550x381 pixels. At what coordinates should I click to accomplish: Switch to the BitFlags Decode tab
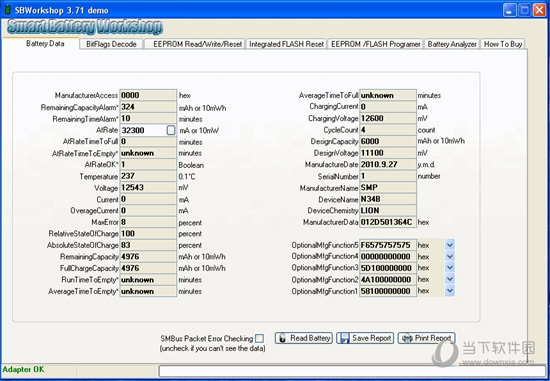111,44
